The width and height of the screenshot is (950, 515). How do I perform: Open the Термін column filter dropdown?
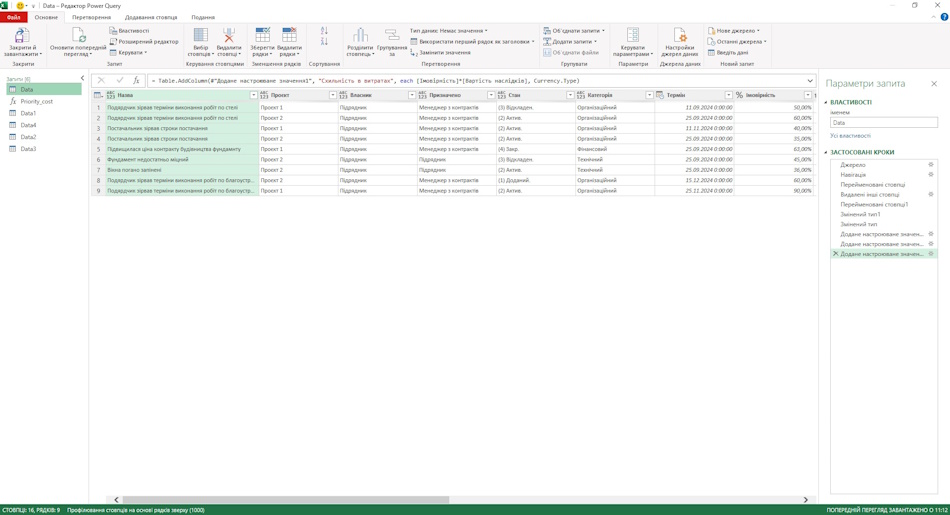click(729, 95)
